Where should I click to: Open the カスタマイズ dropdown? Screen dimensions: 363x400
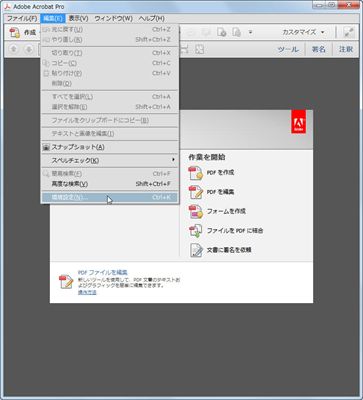tap(303, 32)
